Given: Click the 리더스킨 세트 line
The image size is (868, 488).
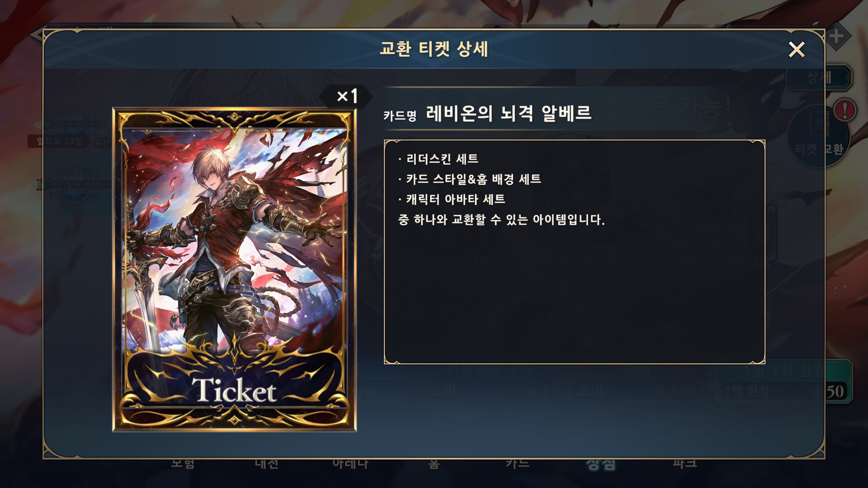Looking at the screenshot, I should pyautogui.click(x=438, y=159).
